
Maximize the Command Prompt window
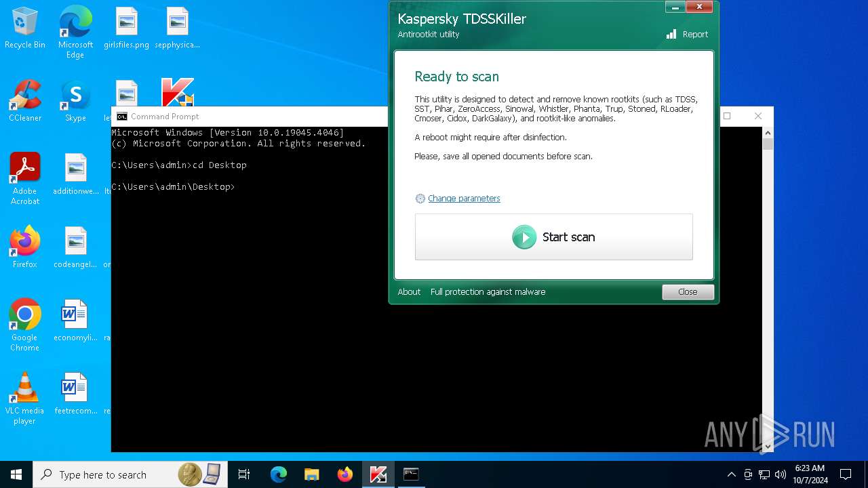coord(727,116)
